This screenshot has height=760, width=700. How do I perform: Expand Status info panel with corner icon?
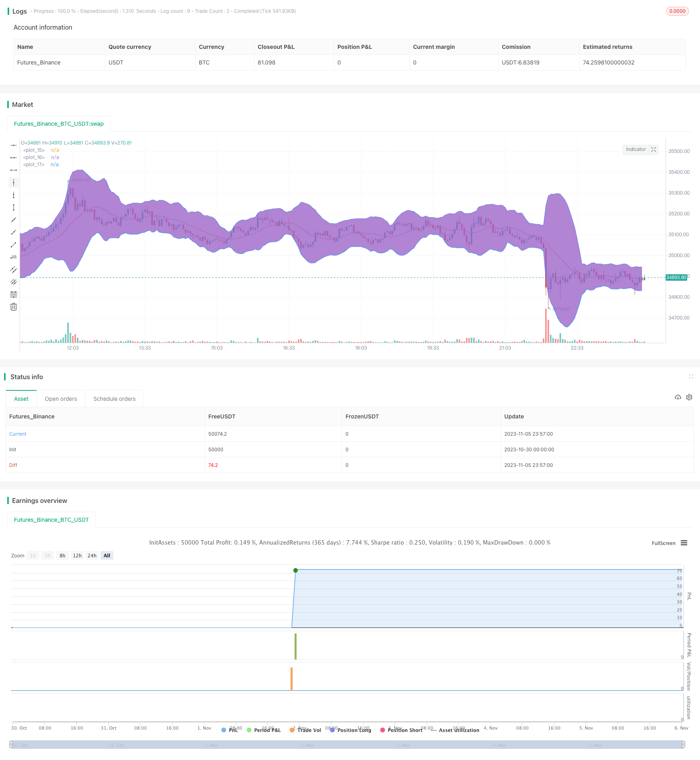pyautogui.click(x=691, y=376)
